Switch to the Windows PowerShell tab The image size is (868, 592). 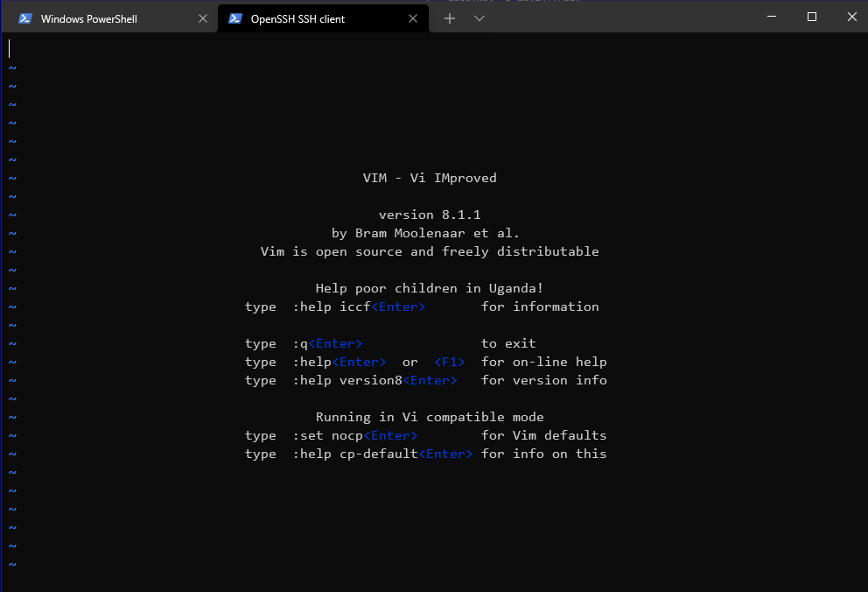(108, 19)
